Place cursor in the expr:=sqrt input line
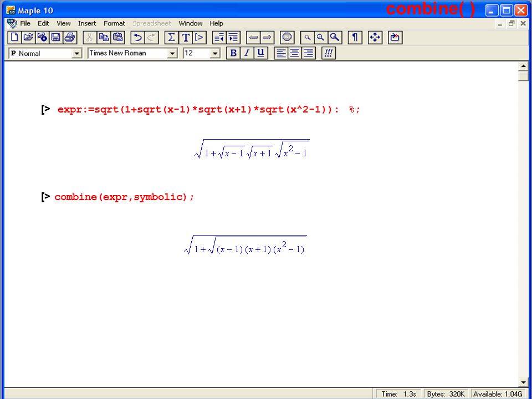The image size is (532, 399). [209, 110]
